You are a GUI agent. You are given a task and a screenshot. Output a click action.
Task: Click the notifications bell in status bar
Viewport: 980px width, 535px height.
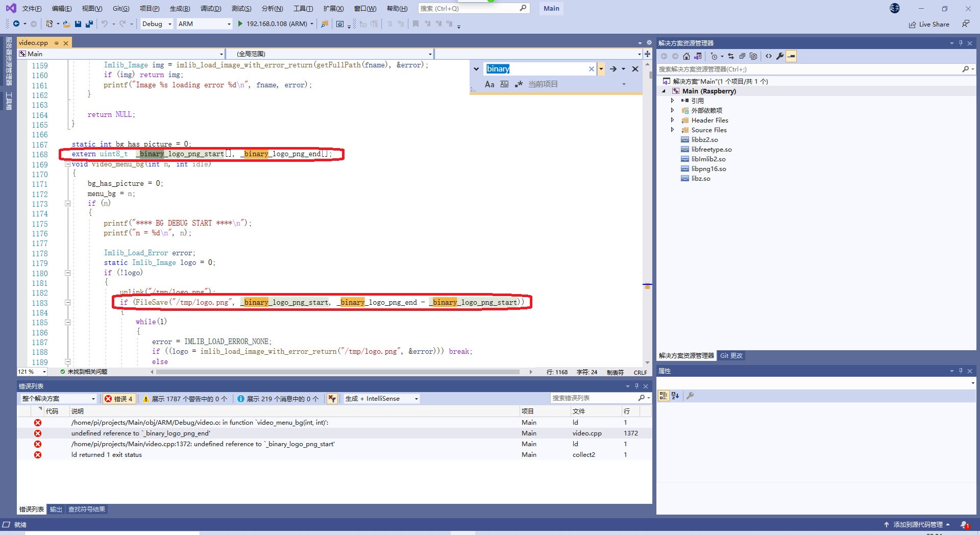coord(965,525)
